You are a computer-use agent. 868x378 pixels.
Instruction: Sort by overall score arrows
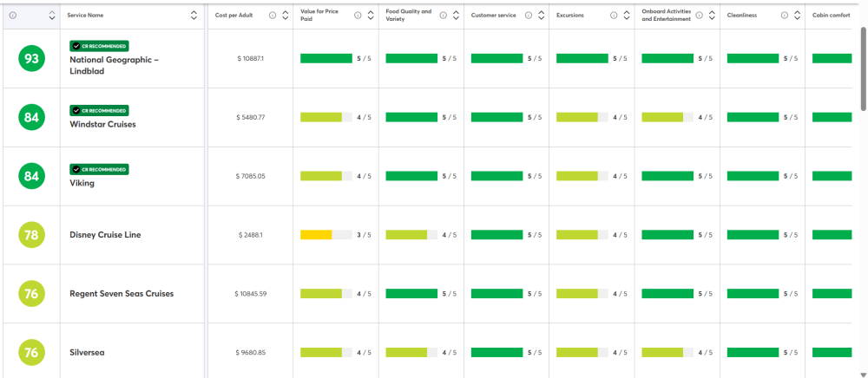tap(52, 16)
